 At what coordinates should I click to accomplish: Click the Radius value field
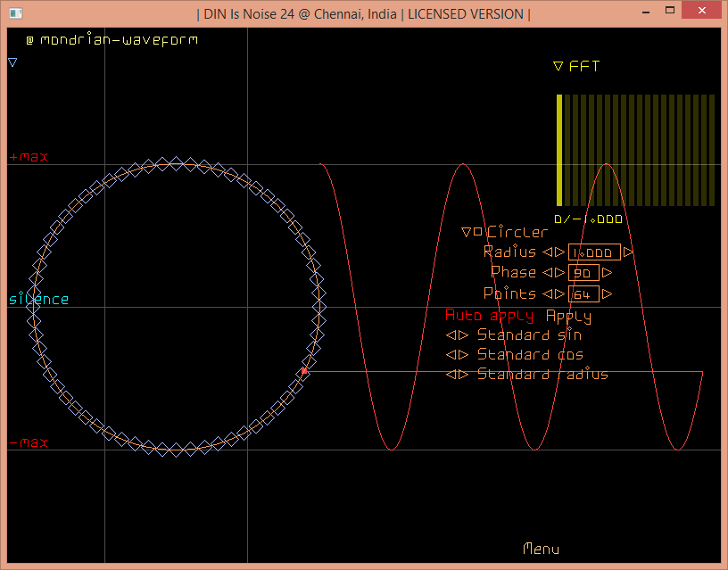coord(593,252)
